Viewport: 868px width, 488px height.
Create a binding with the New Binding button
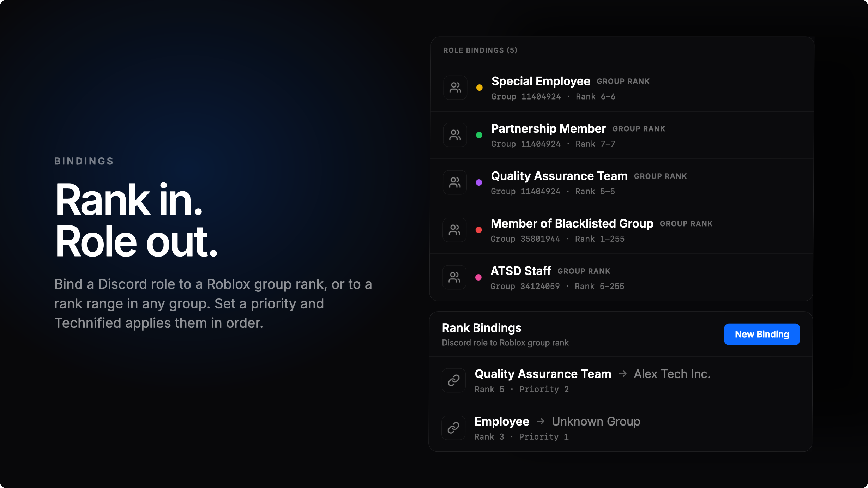762,334
